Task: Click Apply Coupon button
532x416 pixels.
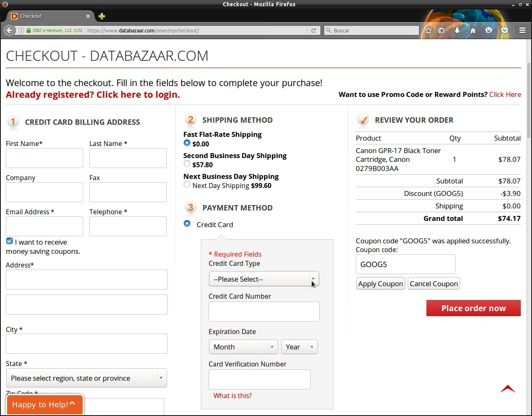Action: coord(381,284)
